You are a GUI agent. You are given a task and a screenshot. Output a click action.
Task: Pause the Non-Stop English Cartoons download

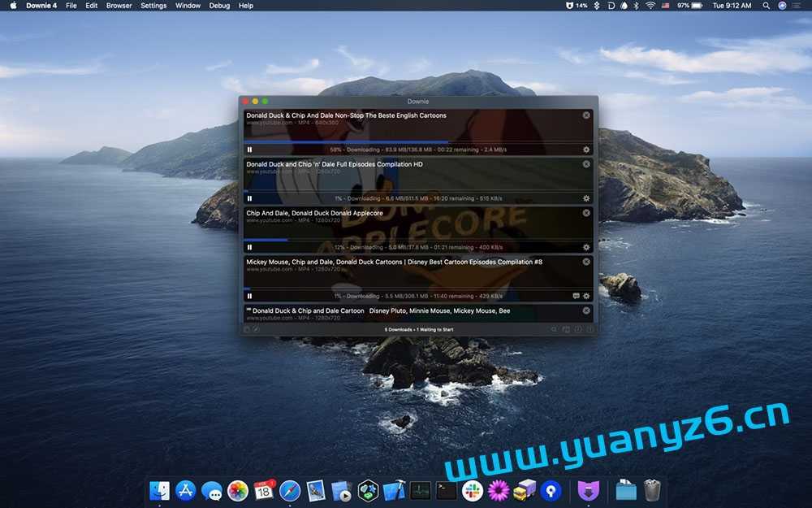coord(249,150)
